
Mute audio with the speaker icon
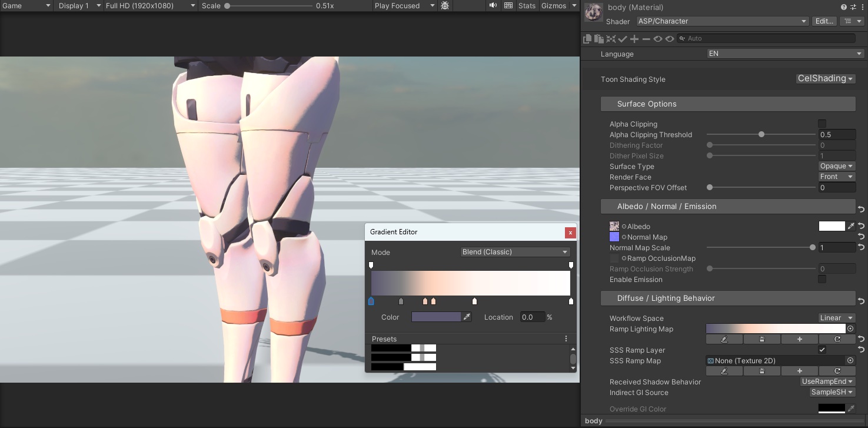[x=493, y=6]
